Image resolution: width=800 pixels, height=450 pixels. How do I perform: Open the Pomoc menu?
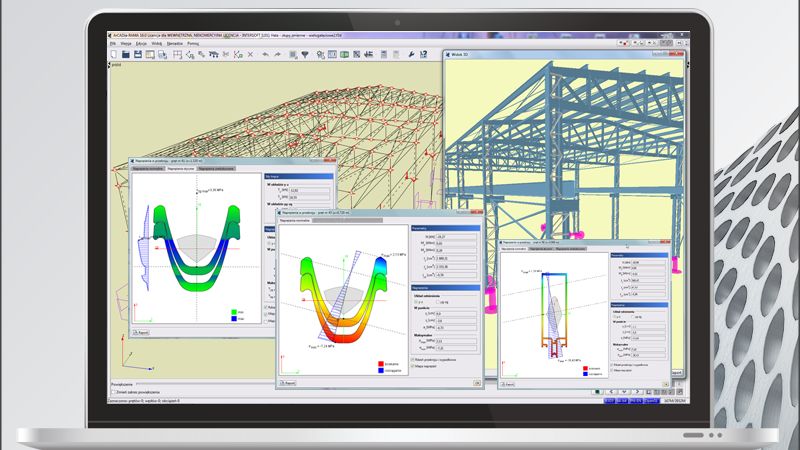click(193, 44)
